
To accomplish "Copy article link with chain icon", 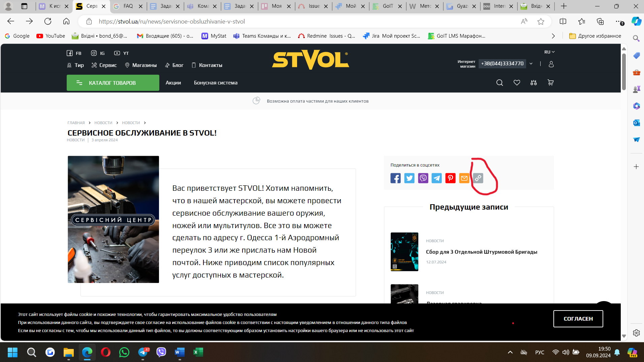I will pos(478,178).
